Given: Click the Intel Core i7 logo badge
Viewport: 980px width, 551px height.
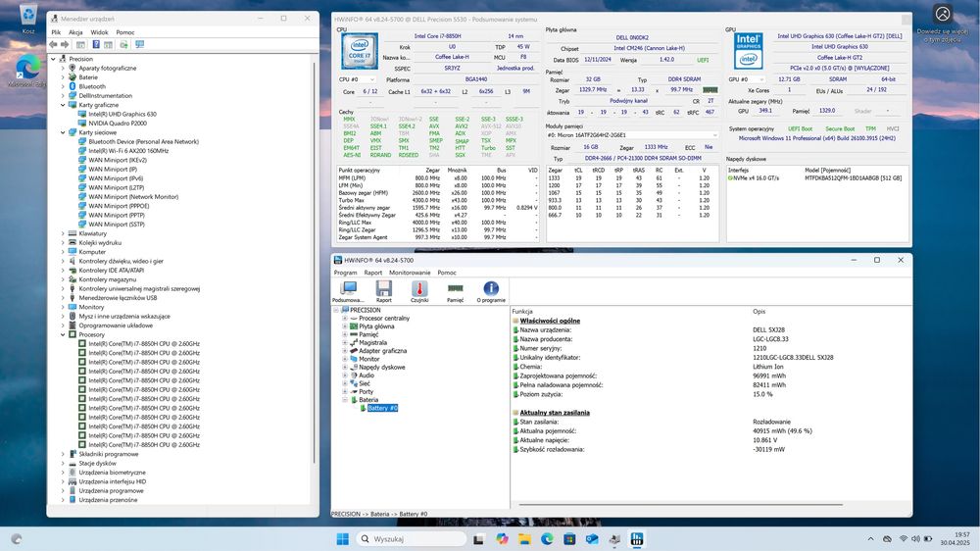Looking at the screenshot, I should point(360,51).
